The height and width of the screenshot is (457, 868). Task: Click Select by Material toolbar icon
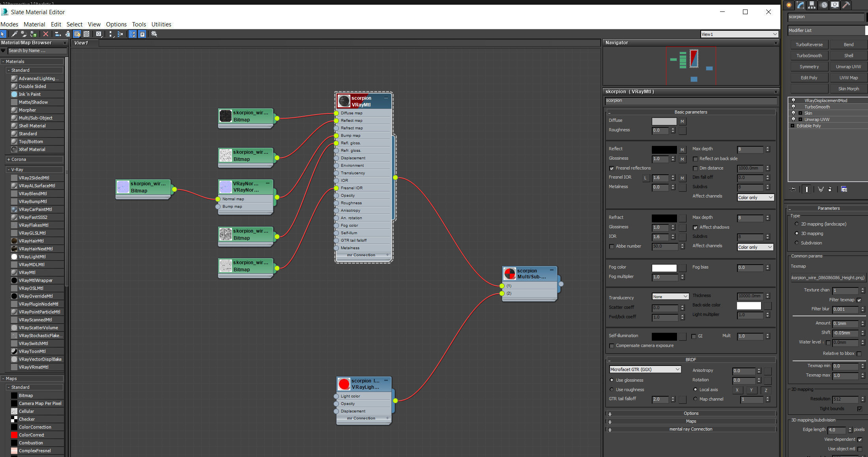(x=154, y=34)
